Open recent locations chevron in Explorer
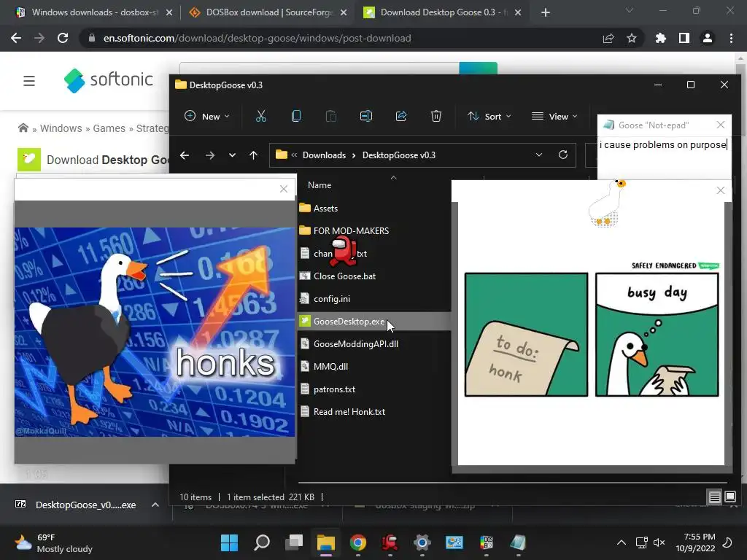747x560 pixels. [232, 155]
